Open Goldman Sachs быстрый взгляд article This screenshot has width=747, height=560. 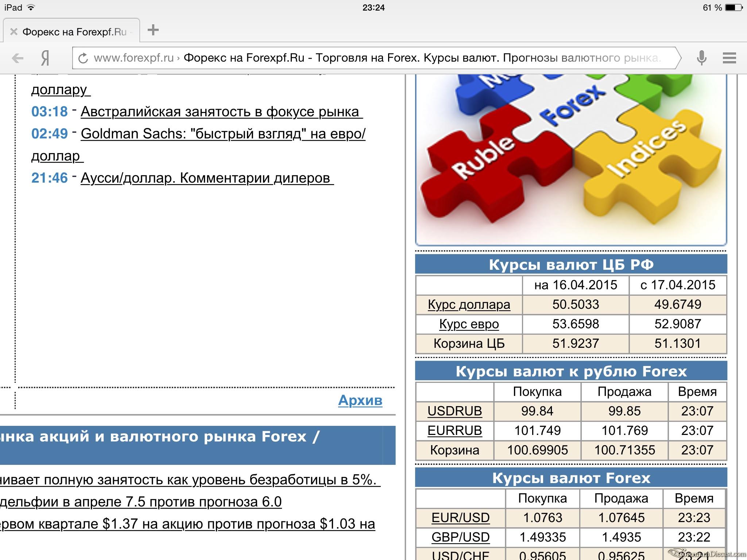[223, 134]
